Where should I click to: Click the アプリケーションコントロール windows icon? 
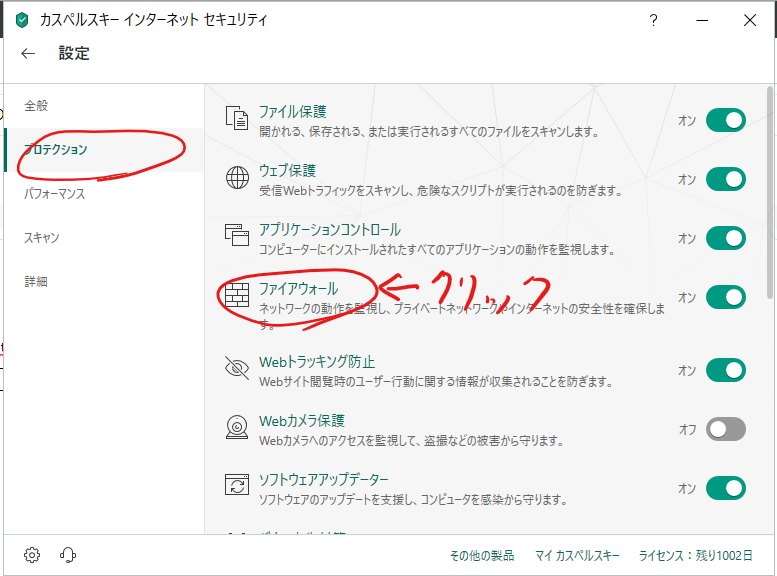click(x=237, y=235)
